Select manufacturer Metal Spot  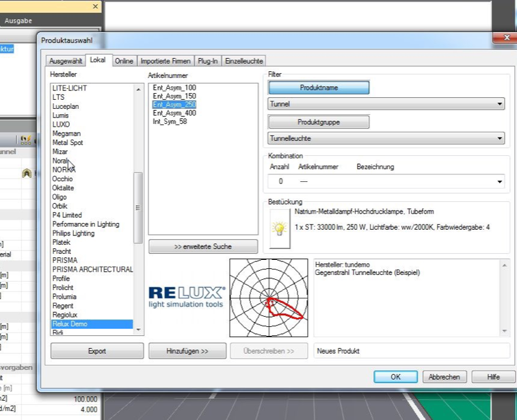click(68, 142)
